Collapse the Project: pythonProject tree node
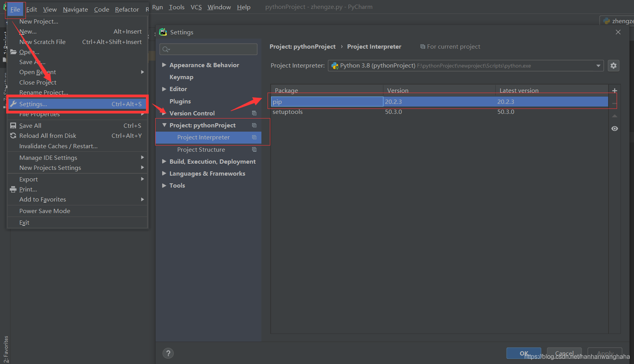This screenshot has width=634, height=364. coord(164,125)
